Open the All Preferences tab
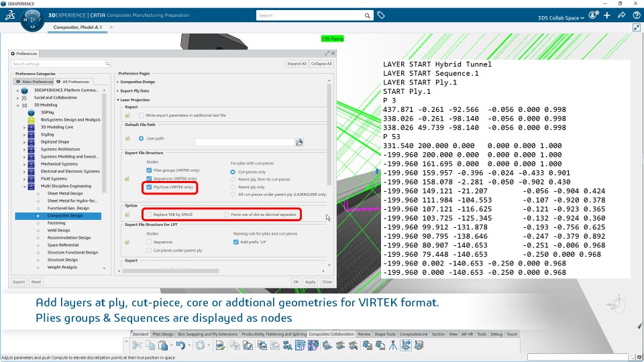 click(x=72, y=82)
